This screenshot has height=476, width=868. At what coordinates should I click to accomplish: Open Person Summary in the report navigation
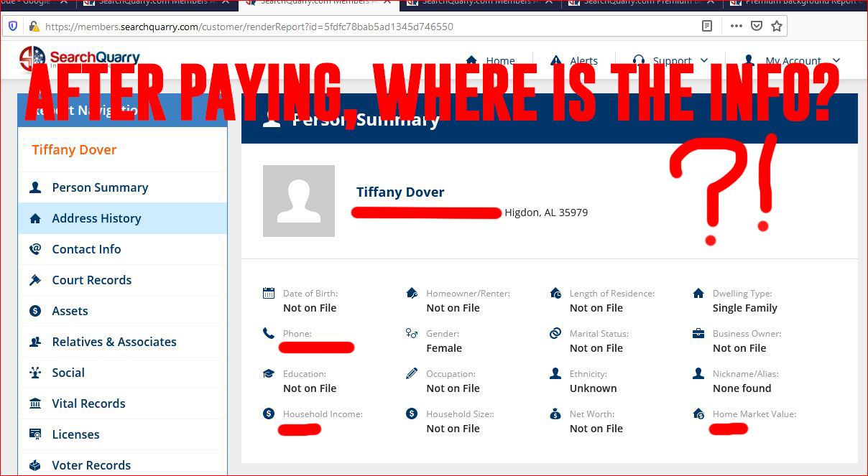(x=122, y=187)
